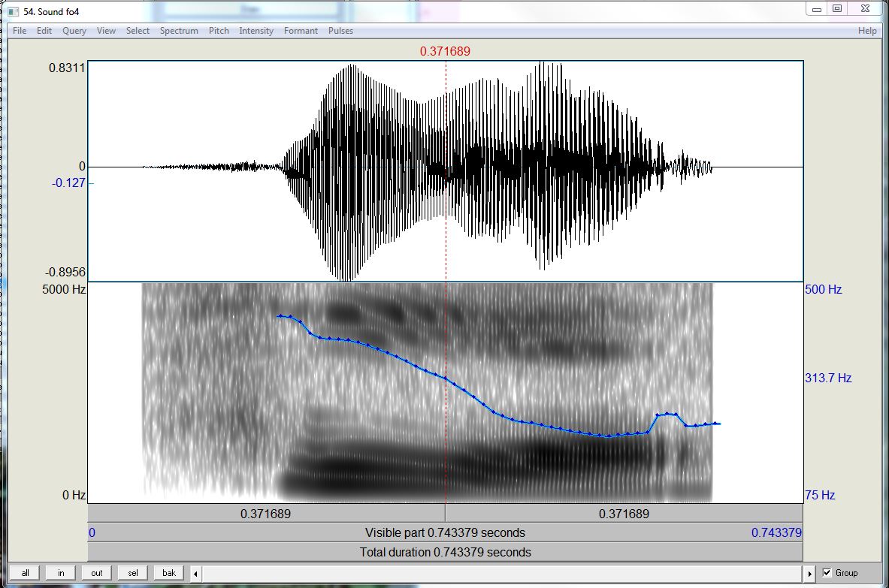Play the Visible part 0.743379 seconds bar
The width and height of the screenshot is (889, 588).
coord(445,533)
